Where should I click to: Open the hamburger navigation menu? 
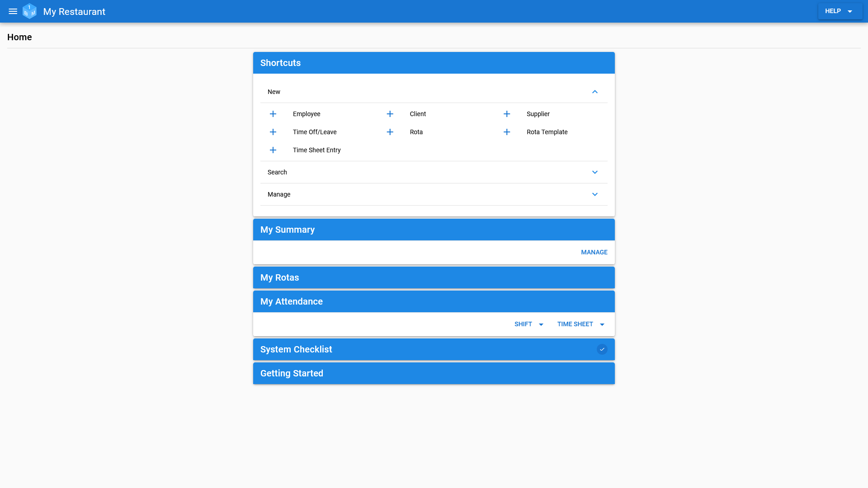13,11
